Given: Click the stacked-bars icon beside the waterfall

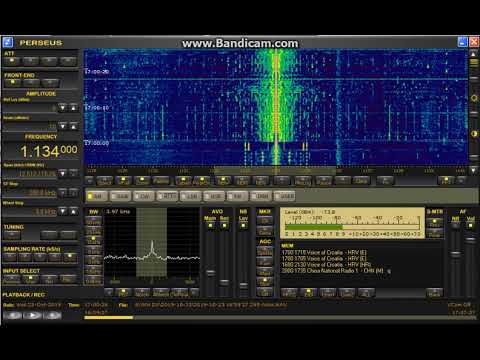Looking at the screenshot, I should point(474,63).
